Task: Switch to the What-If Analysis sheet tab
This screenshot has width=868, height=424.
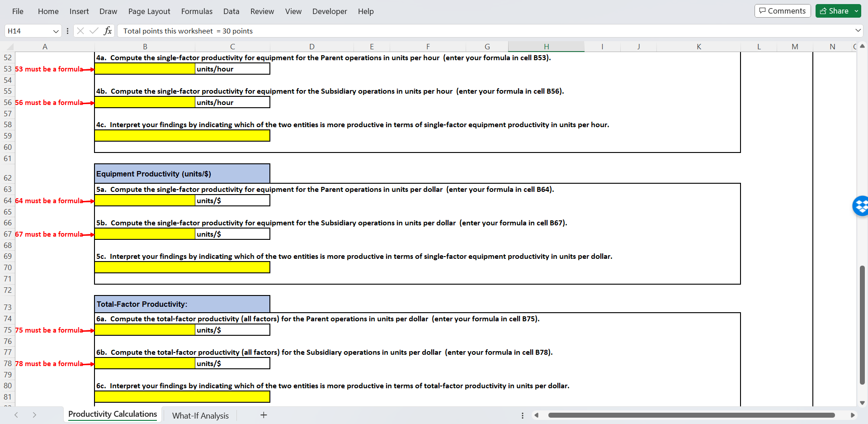Action: coord(200,415)
